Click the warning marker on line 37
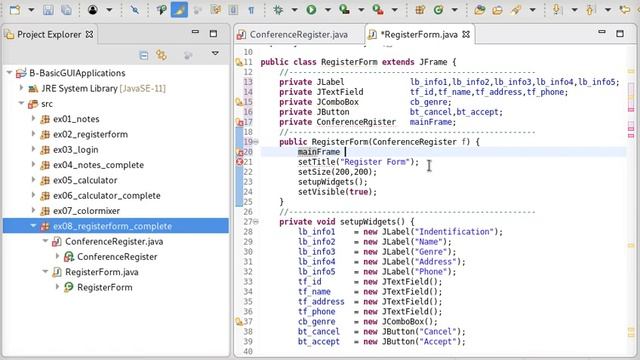Image resolution: width=640 pixels, height=360 pixels. pos(239,322)
